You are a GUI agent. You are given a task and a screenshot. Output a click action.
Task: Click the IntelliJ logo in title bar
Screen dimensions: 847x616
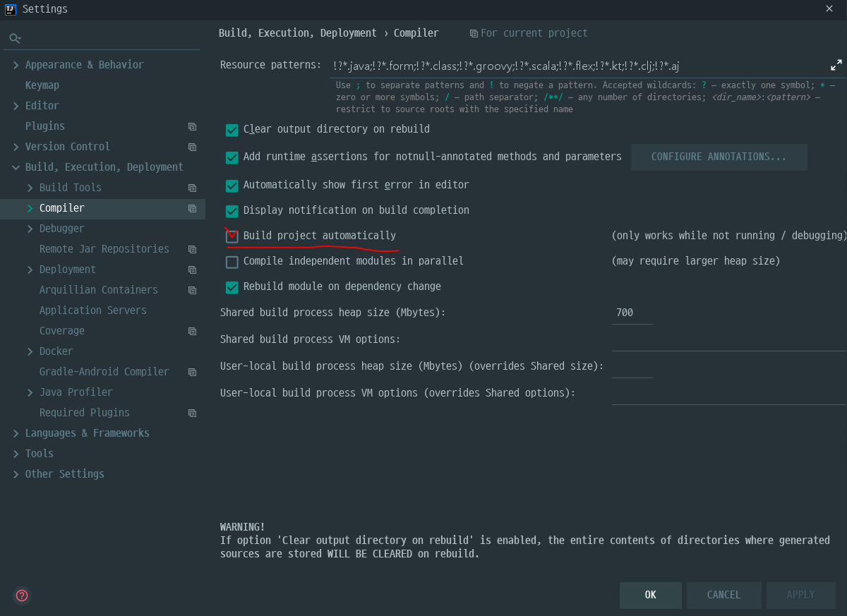tap(11, 9)
